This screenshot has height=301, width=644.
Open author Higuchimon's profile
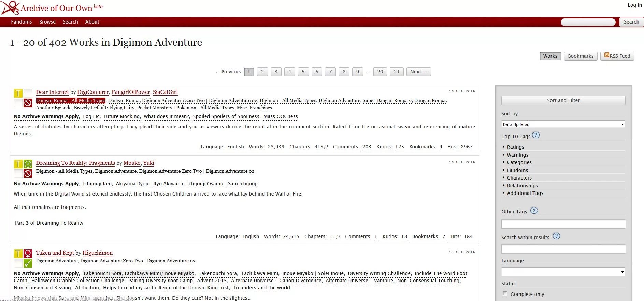(98, 253)
